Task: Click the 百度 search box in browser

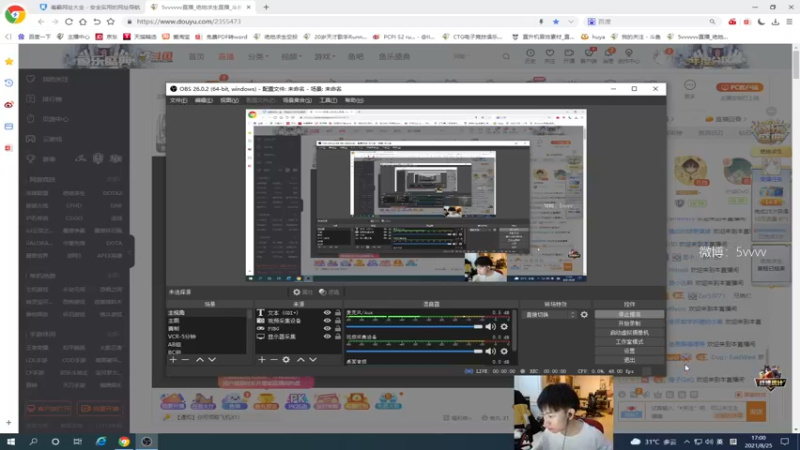Action: click(x=651, y=21)
